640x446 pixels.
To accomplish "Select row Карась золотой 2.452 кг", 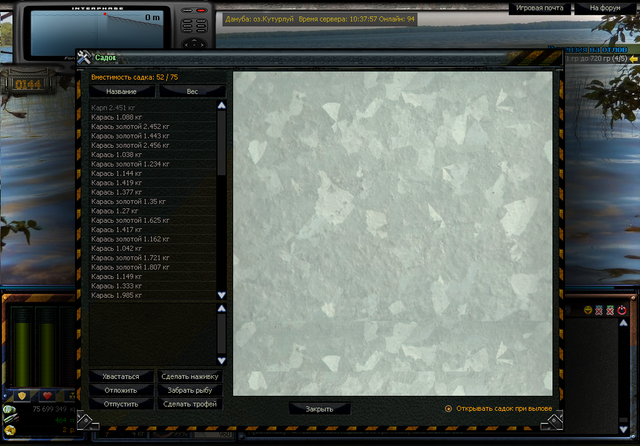I will coord(153,126).
